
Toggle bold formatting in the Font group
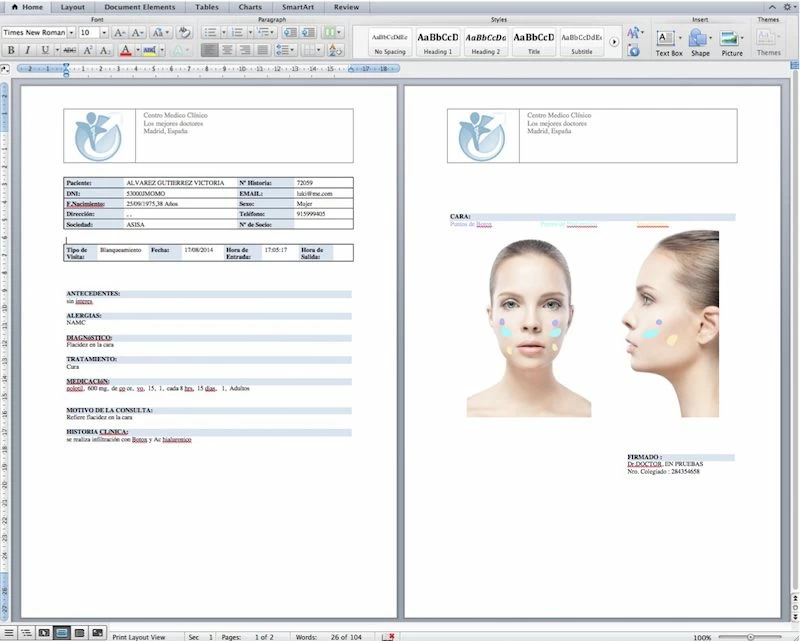coord(10,47)
